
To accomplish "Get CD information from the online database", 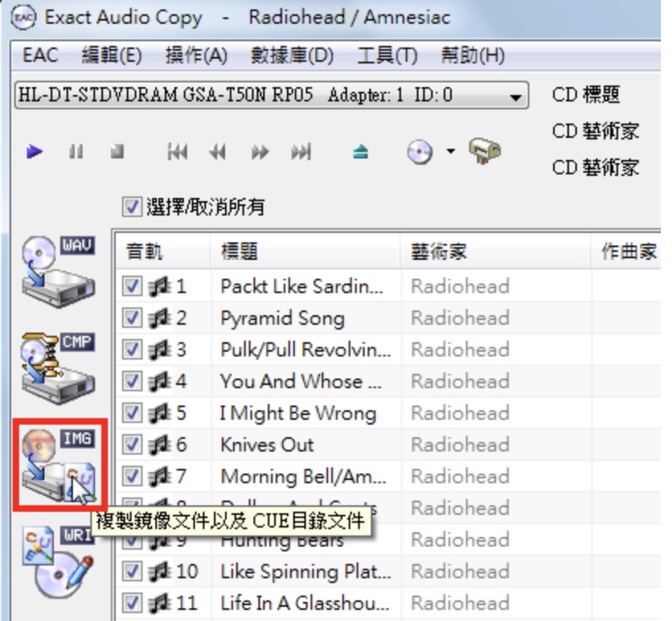I will pyautogui.click(x=419, y=152).
